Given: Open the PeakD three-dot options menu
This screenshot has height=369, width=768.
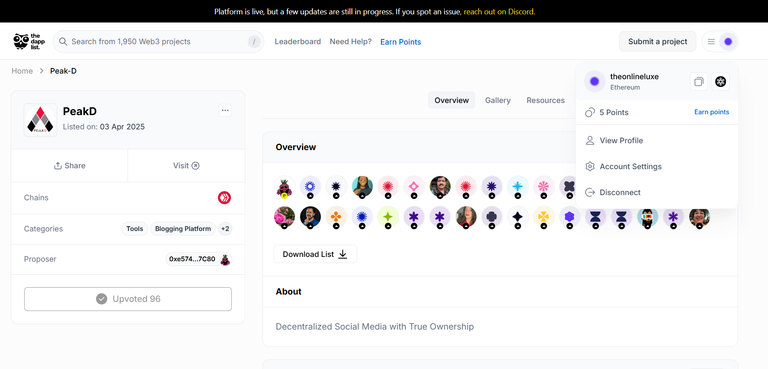Looking at the screenshot, I should [x=225, y=110].
